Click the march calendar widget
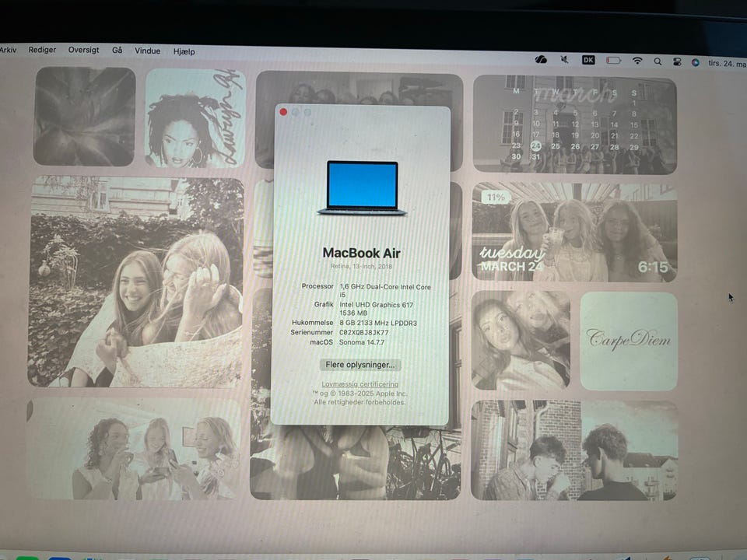Screen dimensions: 747x560 [574, 124]
